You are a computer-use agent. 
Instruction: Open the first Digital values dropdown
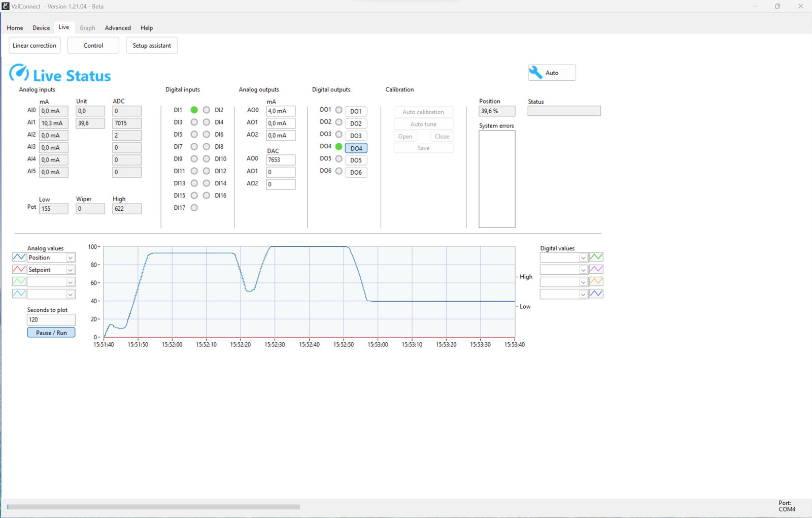(x=583, y=258)
